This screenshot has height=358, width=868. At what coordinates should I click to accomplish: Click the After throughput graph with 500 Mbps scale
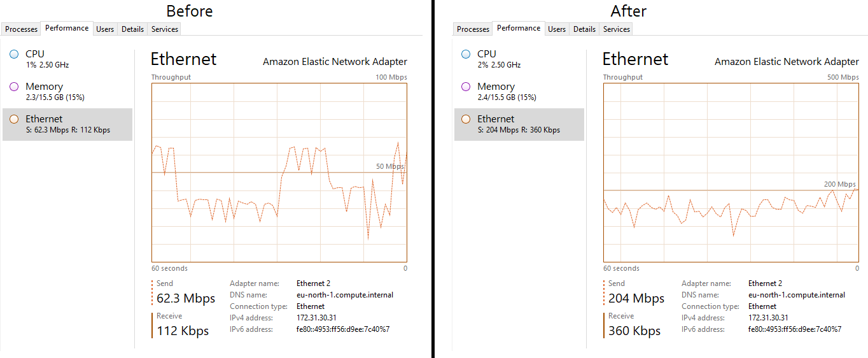tap(731, 172)
